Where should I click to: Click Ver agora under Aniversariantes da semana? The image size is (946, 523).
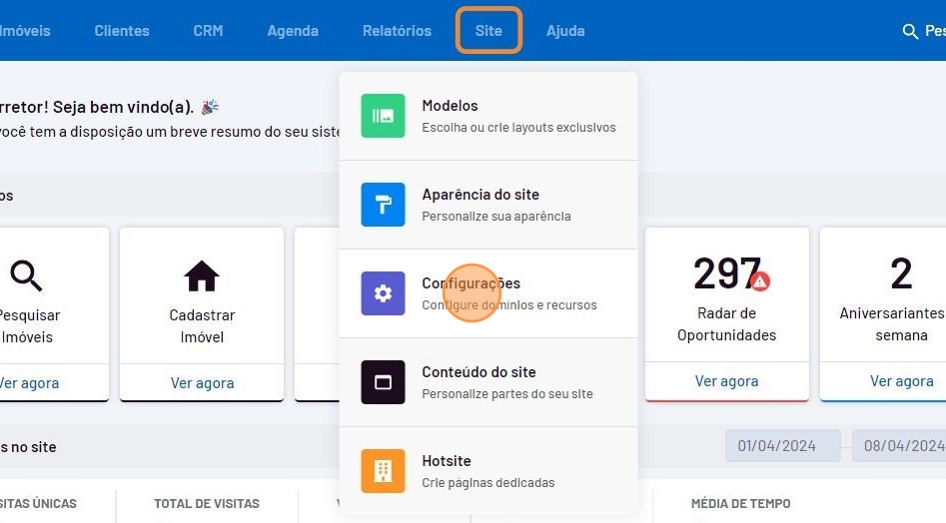[901, 381]
